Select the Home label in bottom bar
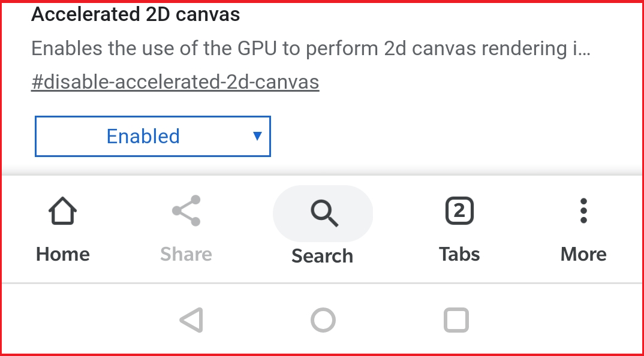 coord(63,254)
